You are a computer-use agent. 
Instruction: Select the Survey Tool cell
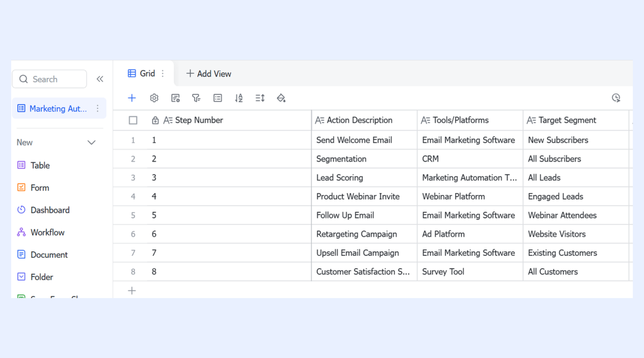click(x=470, y=271)
